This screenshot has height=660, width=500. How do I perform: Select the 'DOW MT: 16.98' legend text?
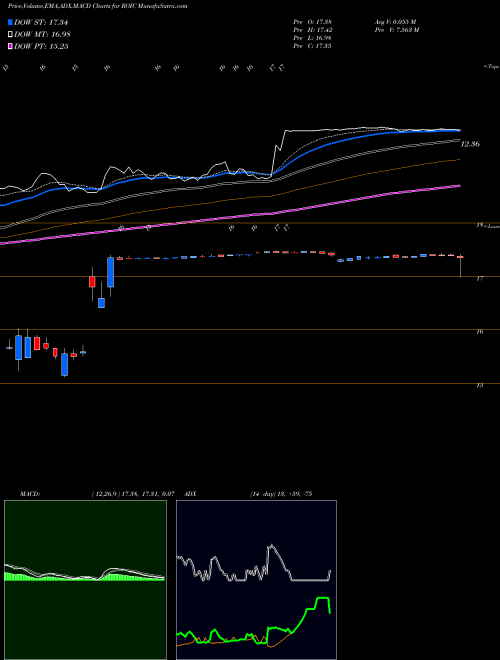[42, 35]
